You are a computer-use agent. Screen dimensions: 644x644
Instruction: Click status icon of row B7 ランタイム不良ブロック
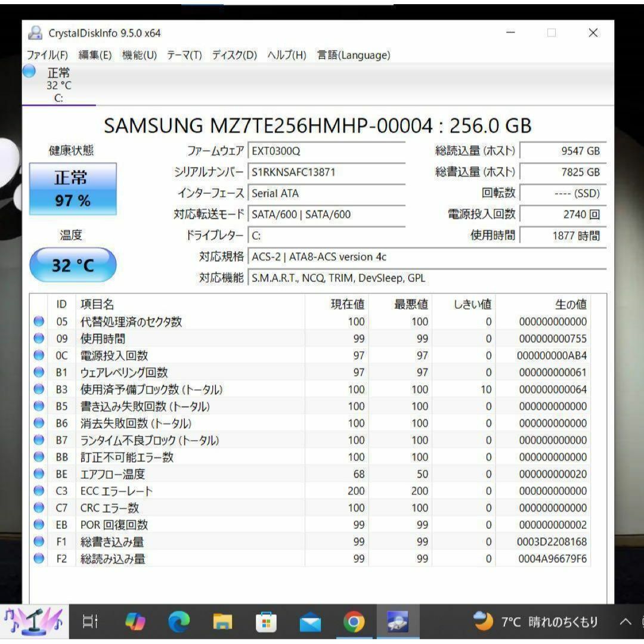click(39, 440)
